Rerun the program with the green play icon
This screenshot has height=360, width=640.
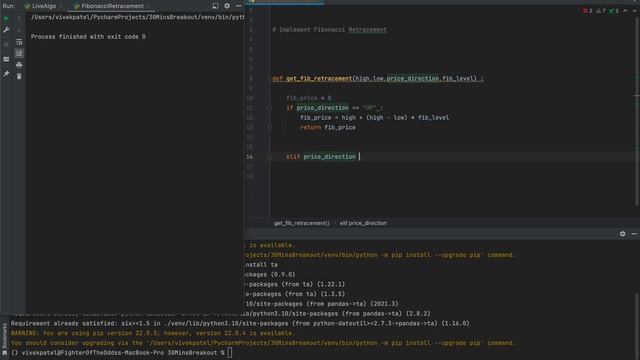tap(6, 19)
